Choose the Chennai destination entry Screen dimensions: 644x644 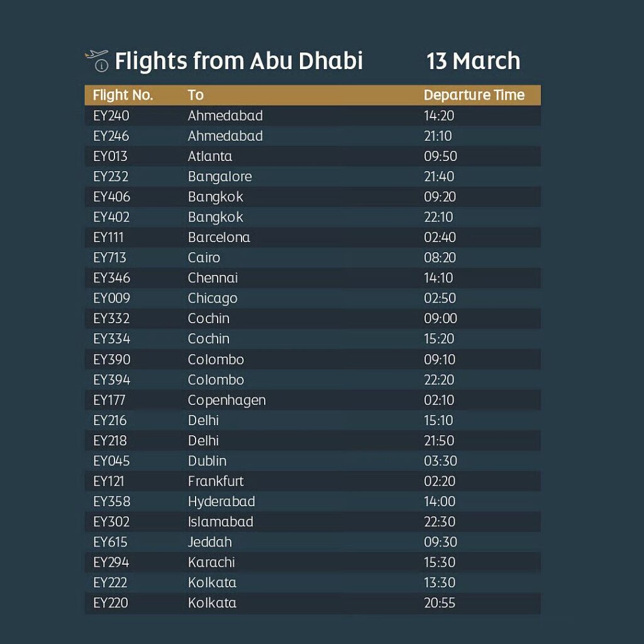pos(213,278)
